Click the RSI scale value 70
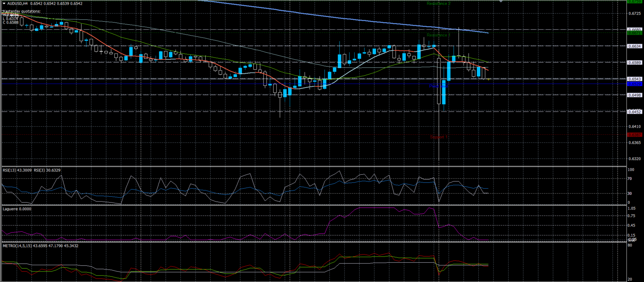 pyautogui.click(x=630, y=179)
